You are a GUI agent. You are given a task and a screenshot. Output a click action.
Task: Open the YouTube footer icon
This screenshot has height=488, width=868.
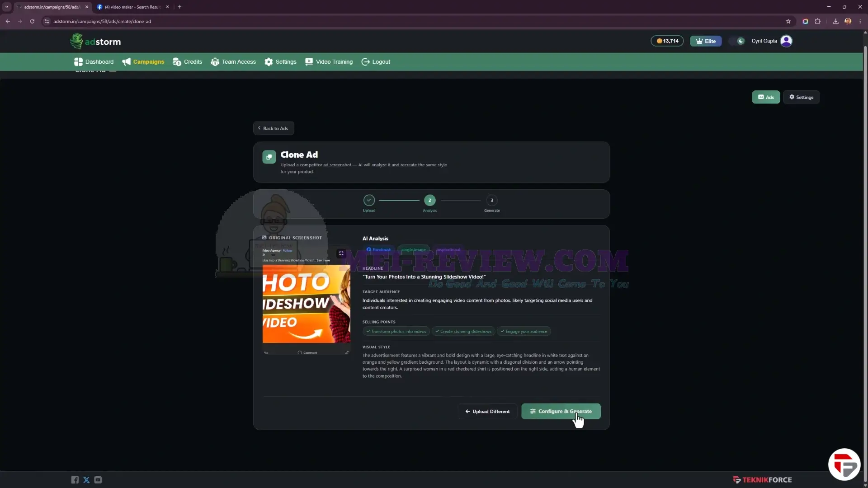pos(98,480)
